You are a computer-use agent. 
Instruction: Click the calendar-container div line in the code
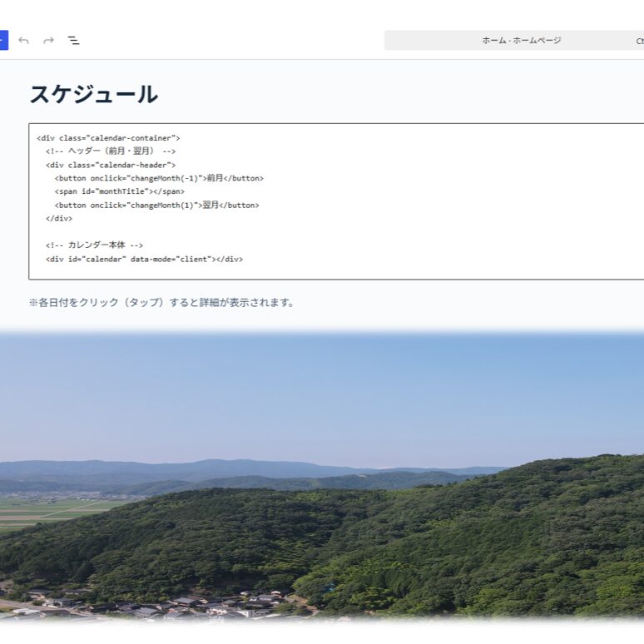click(108, 138)
